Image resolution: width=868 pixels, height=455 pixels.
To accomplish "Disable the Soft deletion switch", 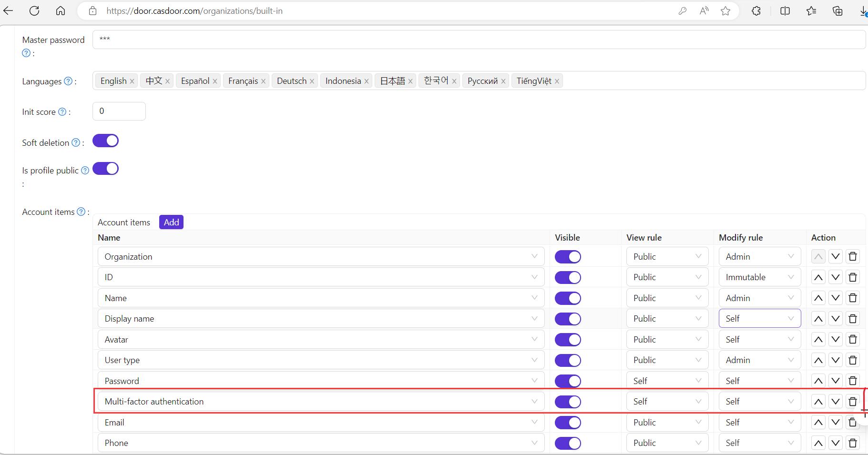I will [x=105, y=141].
